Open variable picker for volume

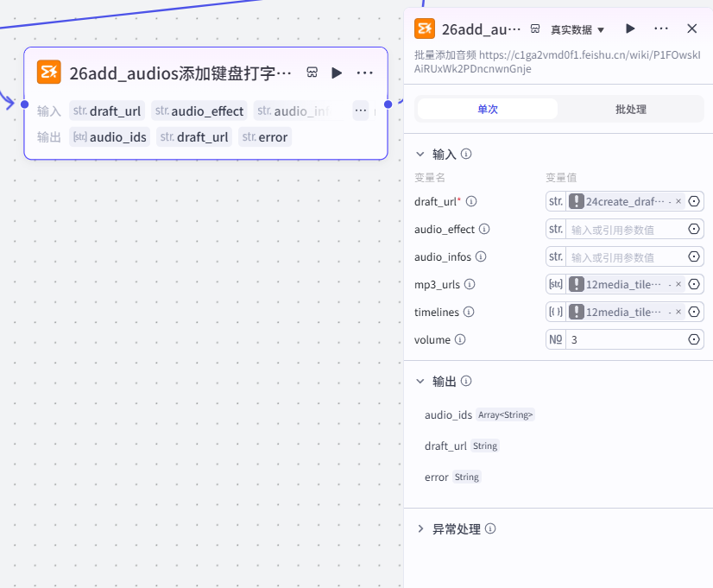tap(693, 339)
